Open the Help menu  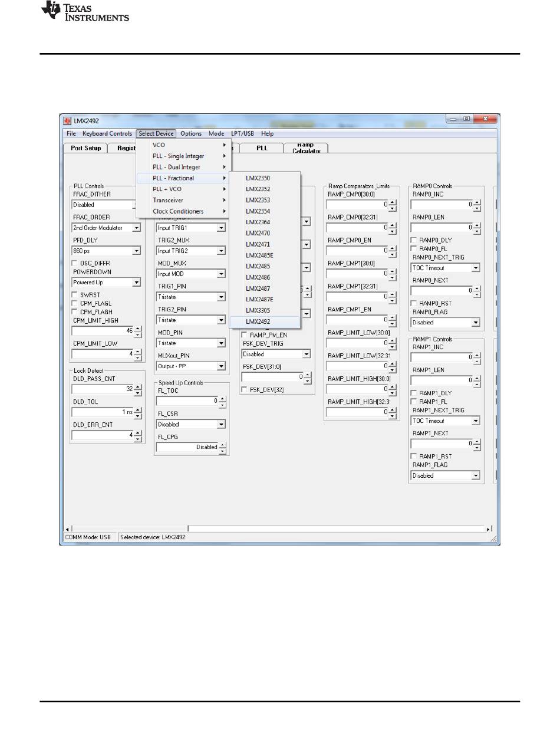[x=267, y=134]
